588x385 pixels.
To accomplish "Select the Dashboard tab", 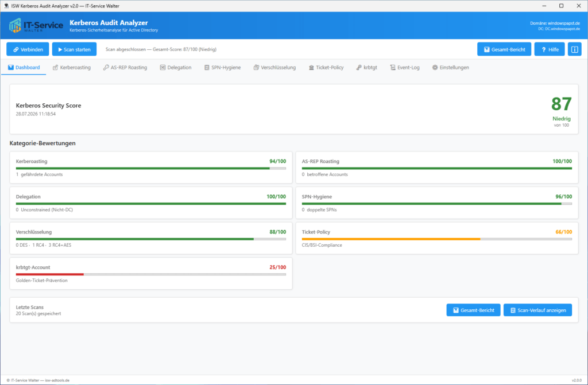I will pyautogui.click(x=24, y=68).
